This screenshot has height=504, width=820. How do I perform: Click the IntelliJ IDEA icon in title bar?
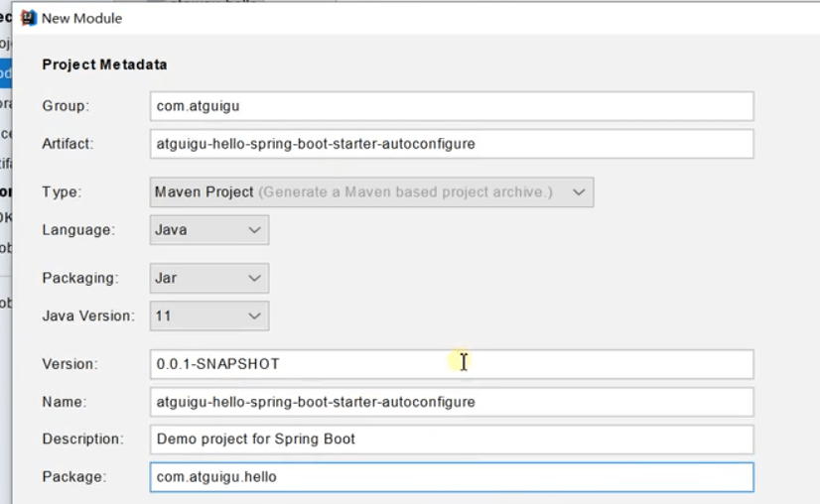(x=28, y=18)
